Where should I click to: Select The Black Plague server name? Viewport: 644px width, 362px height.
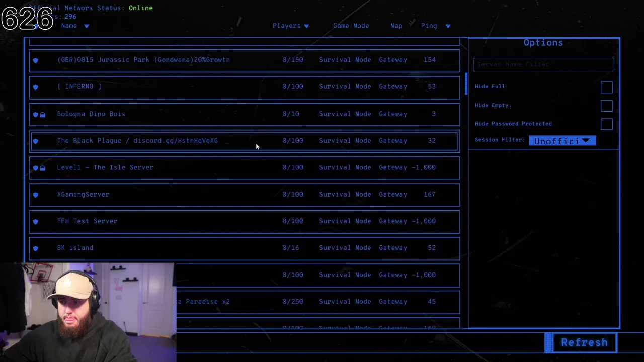(x=137, y=140)
